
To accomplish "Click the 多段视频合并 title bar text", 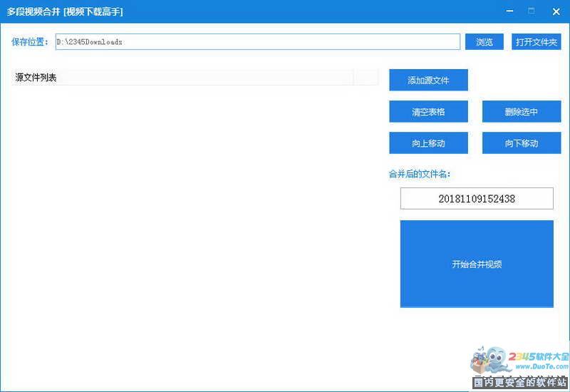I will click(66, 11).
